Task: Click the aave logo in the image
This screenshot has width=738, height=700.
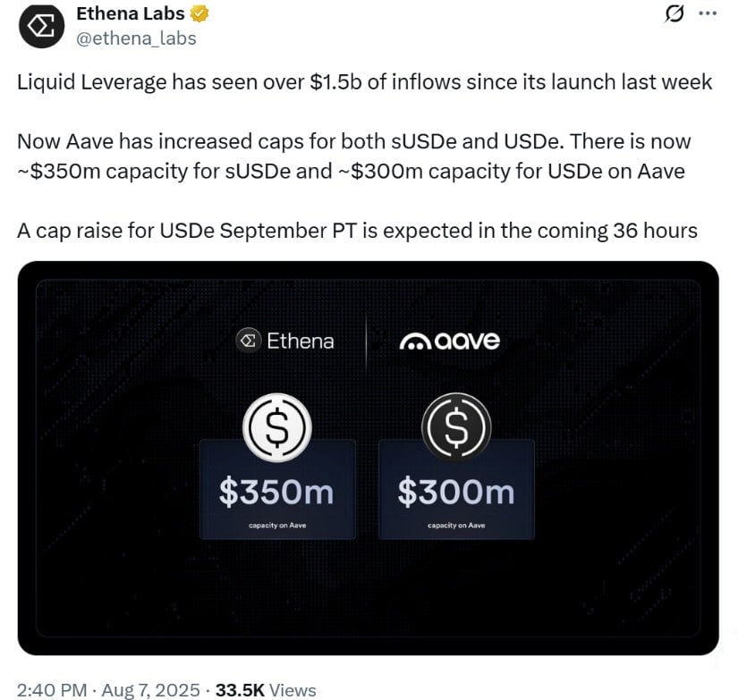Action: tap(449, 340)
